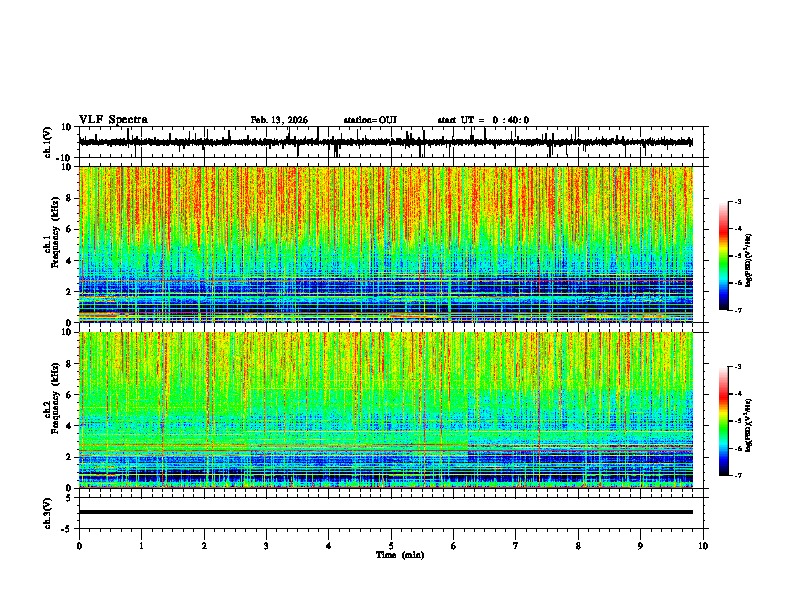Click time axis tick label '6'
Screen dimensions: 792x612
click(453, 546)
